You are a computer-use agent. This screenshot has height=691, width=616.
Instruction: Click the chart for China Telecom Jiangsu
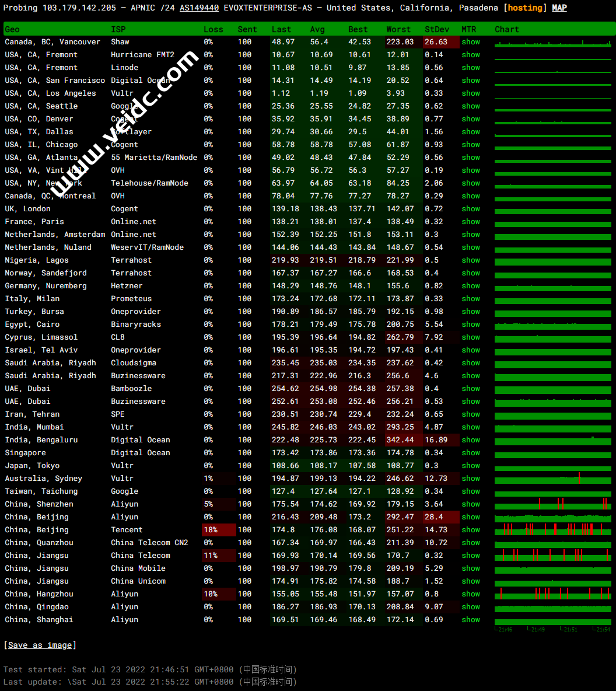coord(553,555)
